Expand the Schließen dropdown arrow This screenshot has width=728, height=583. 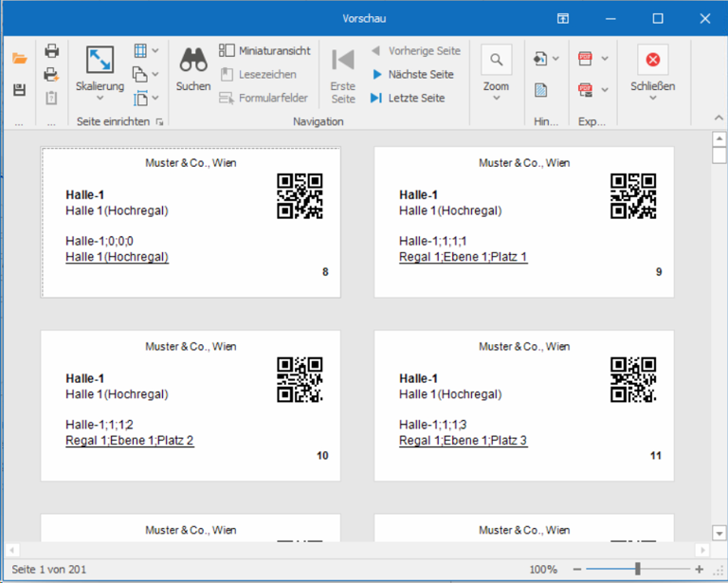point(653,98)
